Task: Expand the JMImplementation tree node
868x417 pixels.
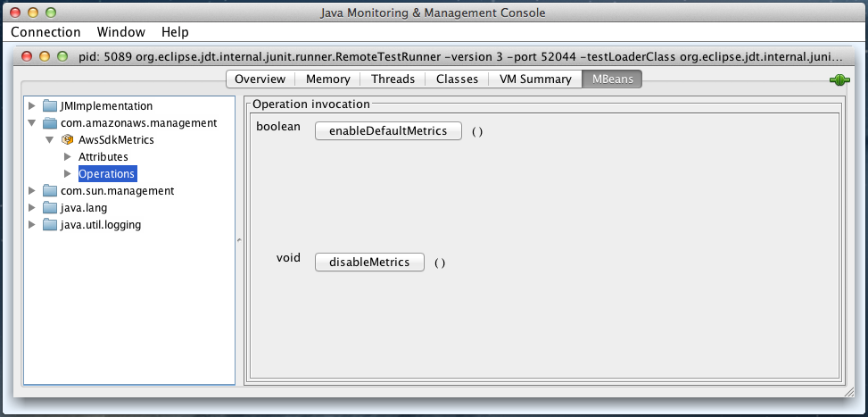Action: pyautogui.click(x=31, y=105)
